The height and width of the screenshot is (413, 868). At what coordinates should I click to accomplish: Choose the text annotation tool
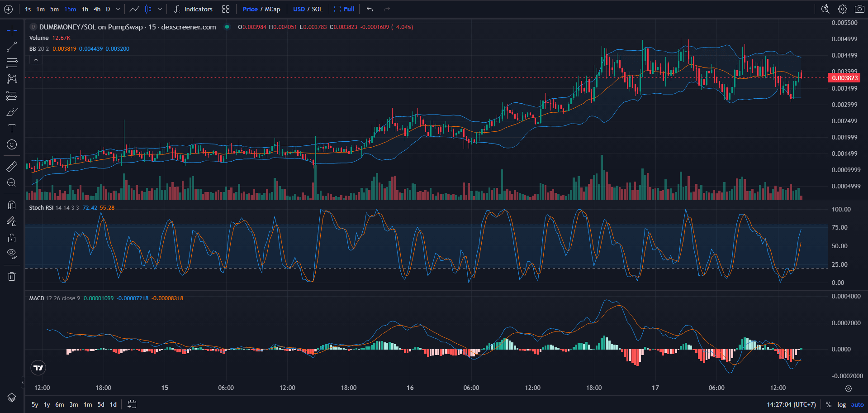[11, 128]
